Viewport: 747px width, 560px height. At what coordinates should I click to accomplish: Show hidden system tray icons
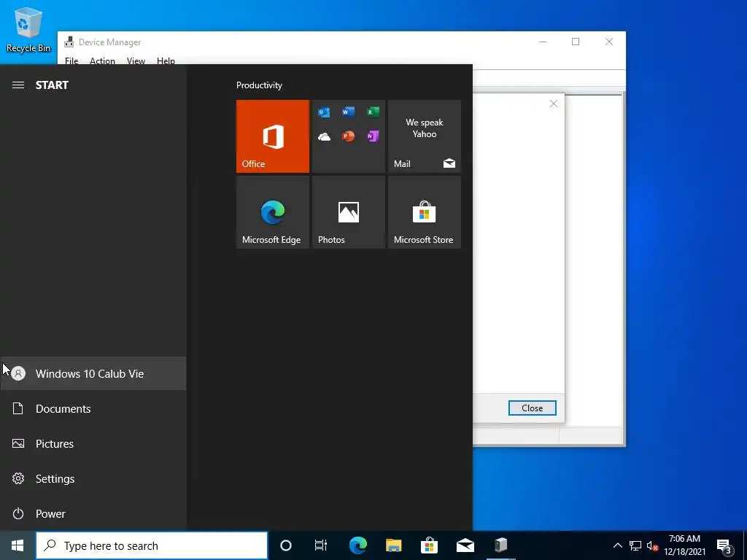coord(617,545)
